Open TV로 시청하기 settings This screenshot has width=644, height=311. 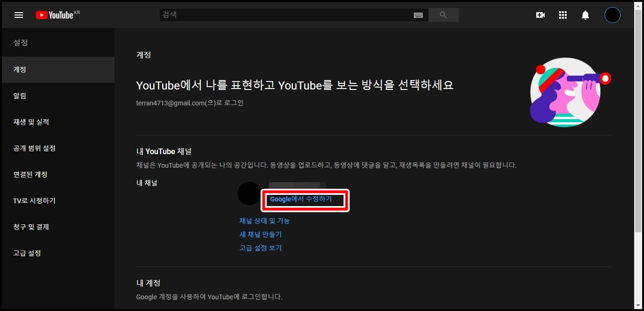(58, 201)
